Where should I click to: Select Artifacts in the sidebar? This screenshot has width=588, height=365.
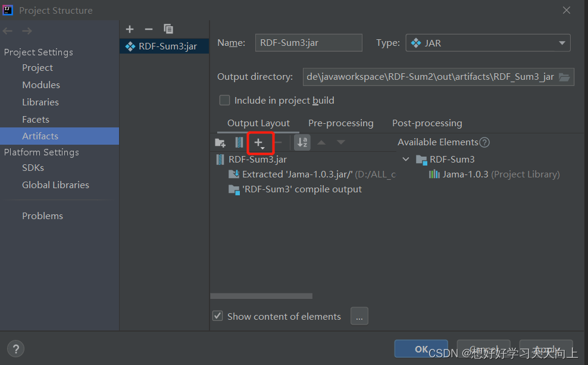click(x=60, y=136)
